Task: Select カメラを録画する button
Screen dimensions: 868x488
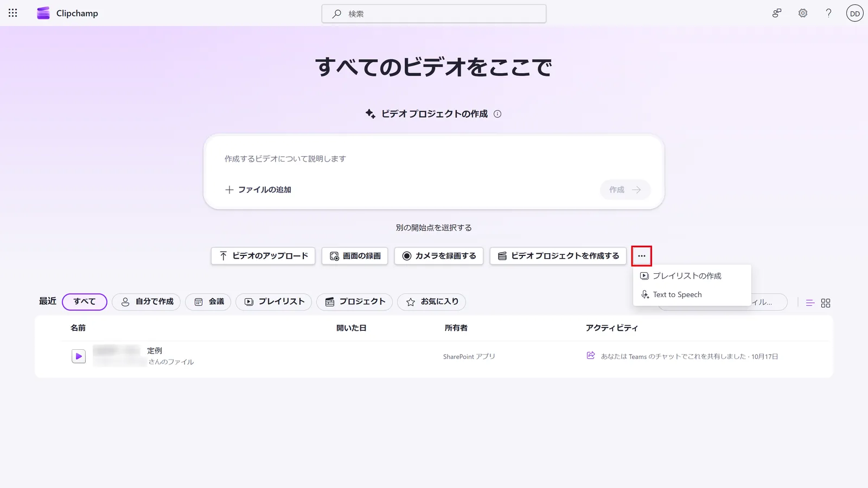Action: pos(439,256)
